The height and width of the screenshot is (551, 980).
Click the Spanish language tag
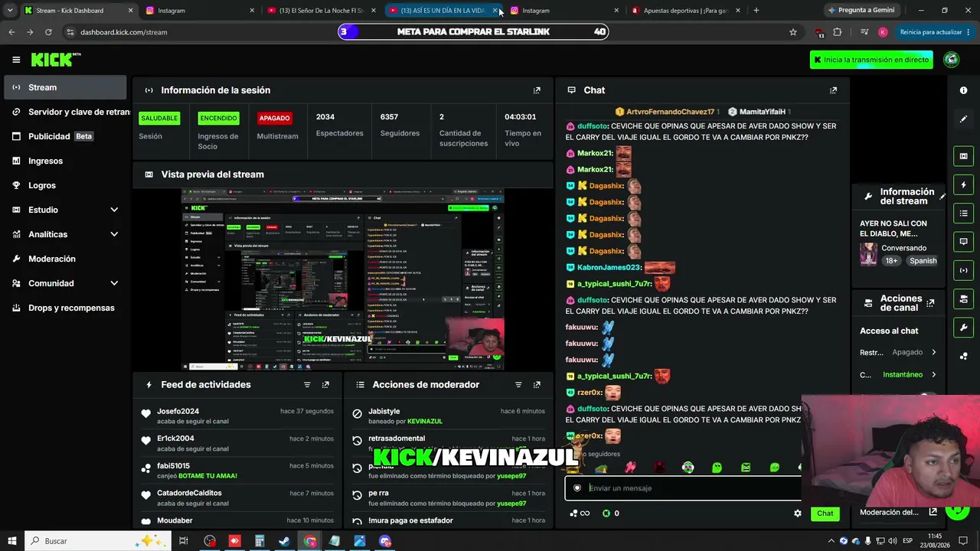923,261
